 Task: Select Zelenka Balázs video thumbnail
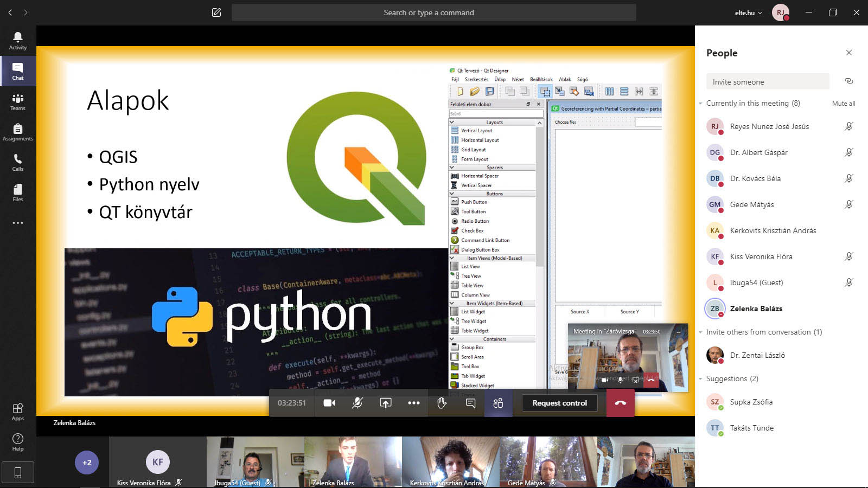click(x=353, y=462)
